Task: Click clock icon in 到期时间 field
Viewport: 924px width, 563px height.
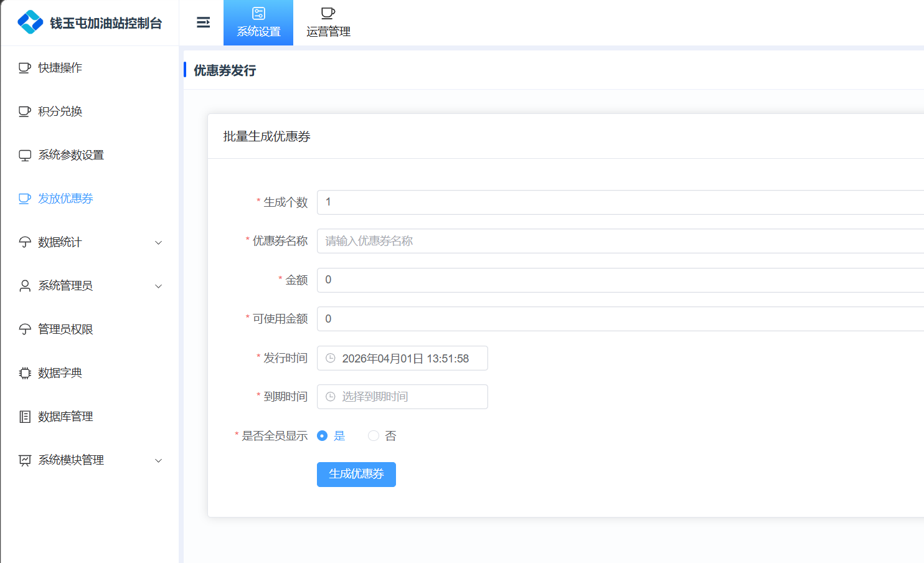Action: 331,397
